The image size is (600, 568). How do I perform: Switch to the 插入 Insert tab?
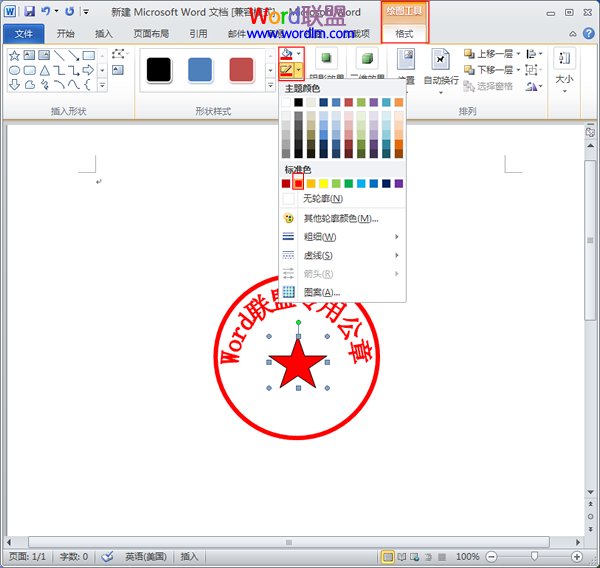click(104, 34)
